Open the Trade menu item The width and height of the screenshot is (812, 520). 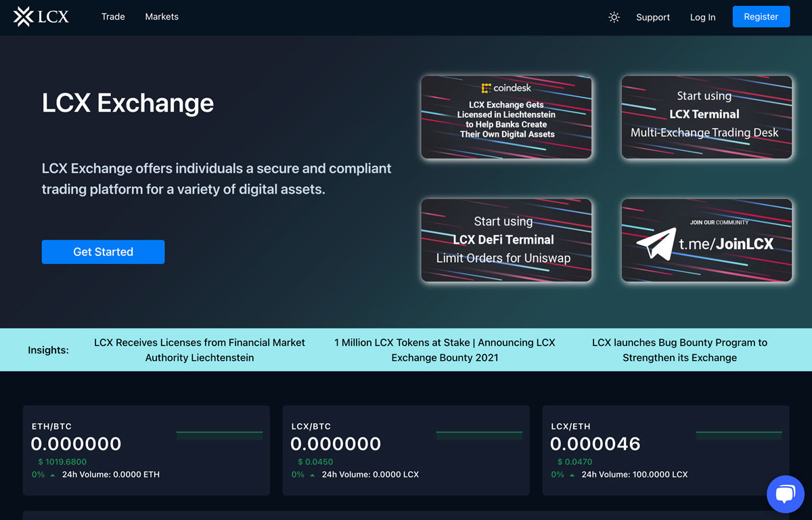pos(112,17)
